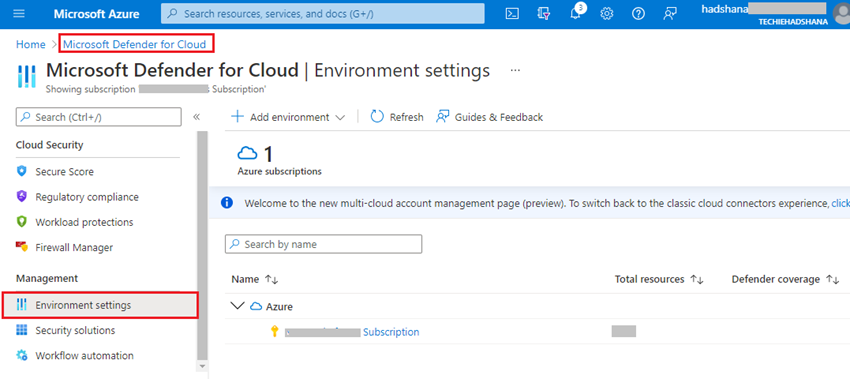Click the Workflow automation gear icon
Image resolution: width=850 pixels, height=379 pixels.
coord(22,356)
